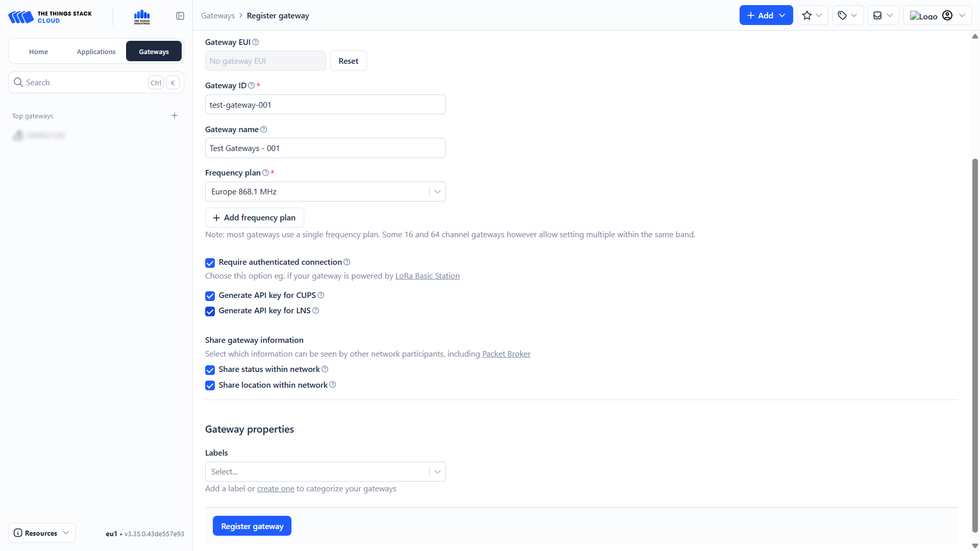Screen dimensions: 980x551
Task: Expand the Frequency plan dropdown
Action: point(437,192)
